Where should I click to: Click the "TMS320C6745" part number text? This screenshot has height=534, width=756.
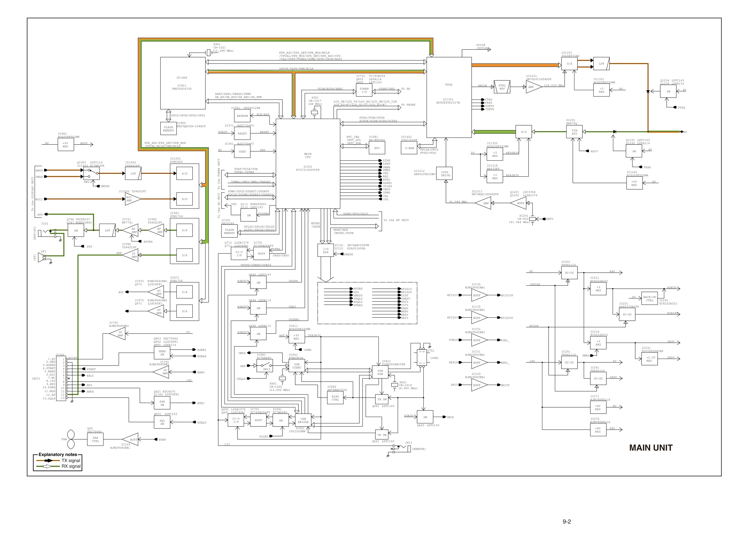coord(182,89)
